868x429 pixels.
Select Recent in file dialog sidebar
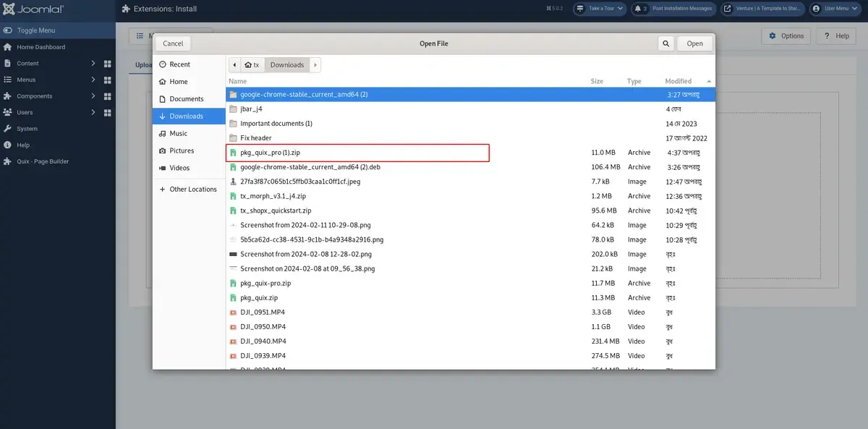189,64
